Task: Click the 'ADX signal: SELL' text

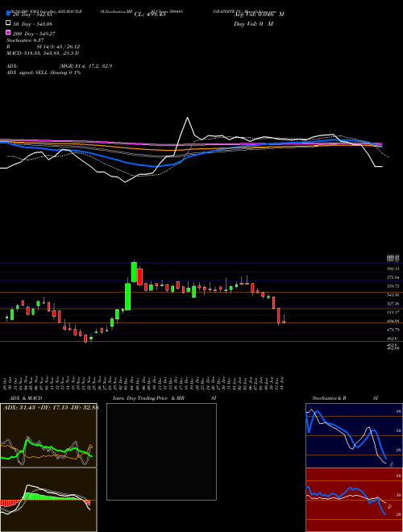Action: point(27,73)
